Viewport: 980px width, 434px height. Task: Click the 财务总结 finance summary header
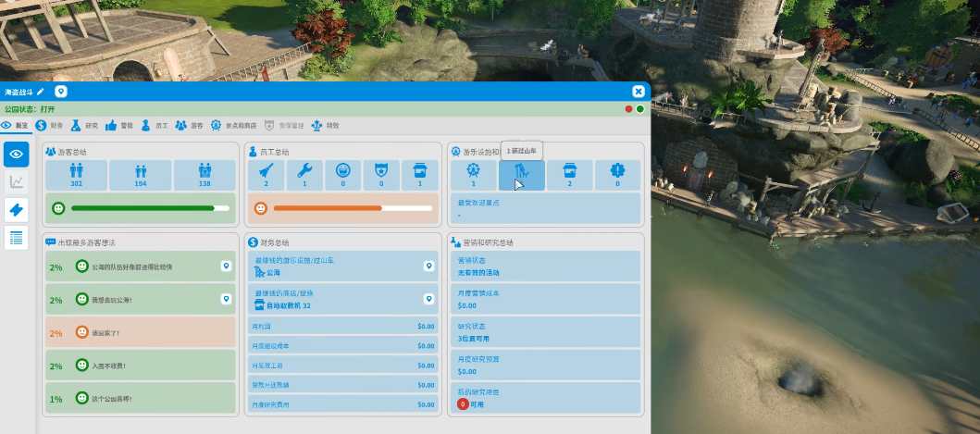click(x=268, y=242)
